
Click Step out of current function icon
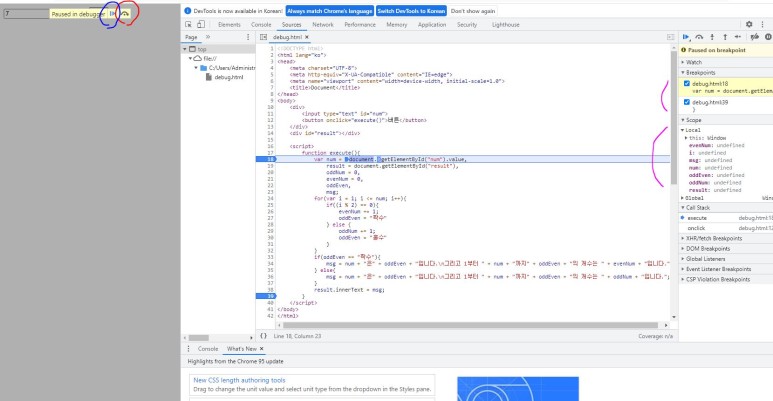725,37
